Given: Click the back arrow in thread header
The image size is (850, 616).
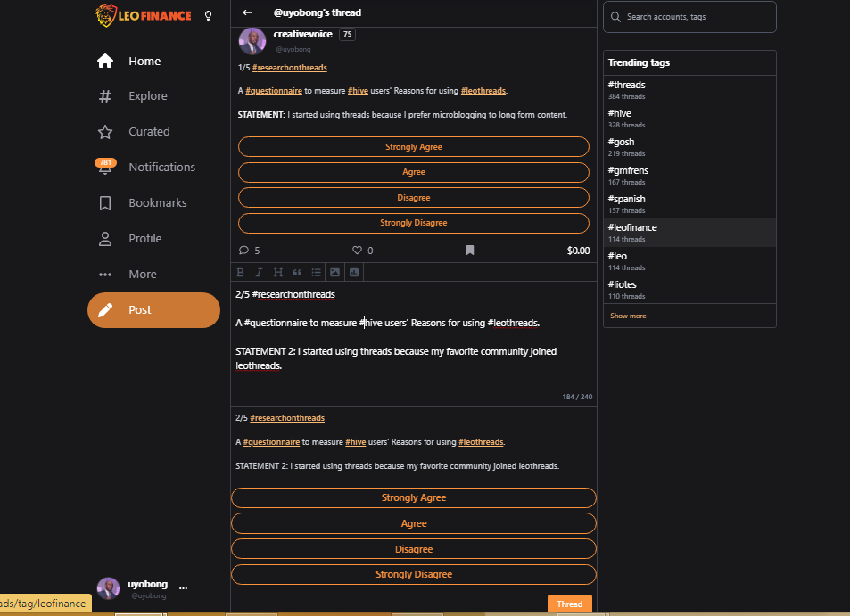Looking at the screenshot, I should pos(247,12).
